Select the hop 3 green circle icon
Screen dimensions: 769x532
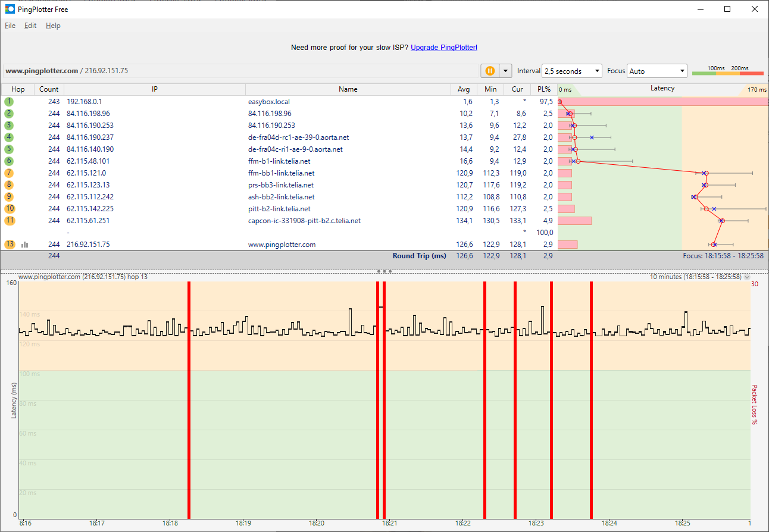tap(9, 126)
